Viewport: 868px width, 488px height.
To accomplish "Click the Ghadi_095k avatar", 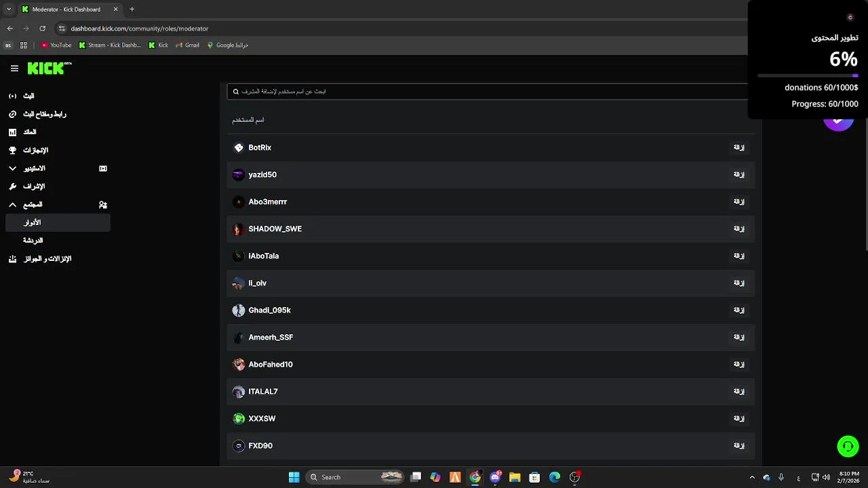I will (x=239, y=310).
